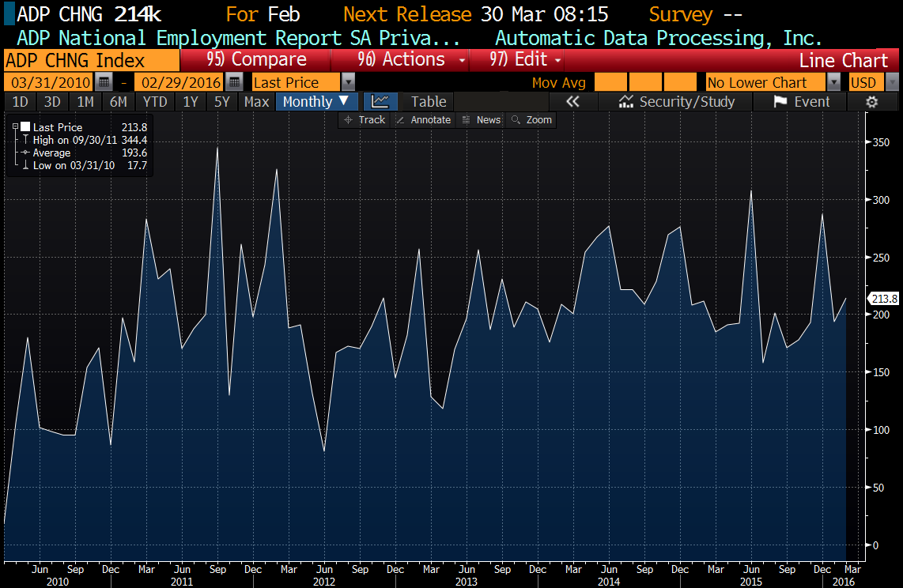Screen dimensions: 903x588
Task: Open the start date calendar picker
Action: 104,82
